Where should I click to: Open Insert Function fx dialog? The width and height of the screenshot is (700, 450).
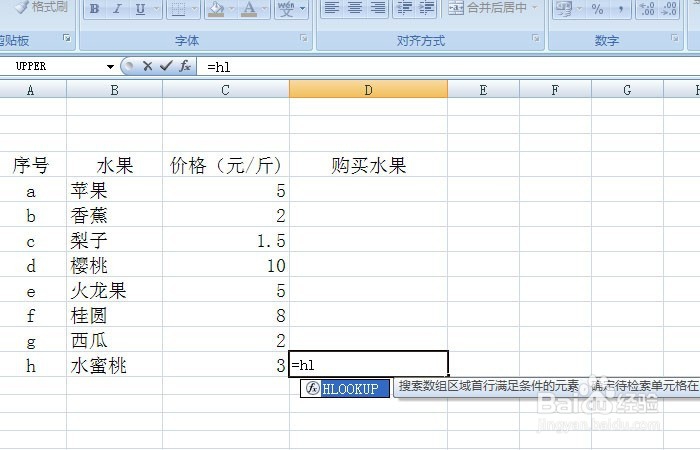[x=185, y=67]
